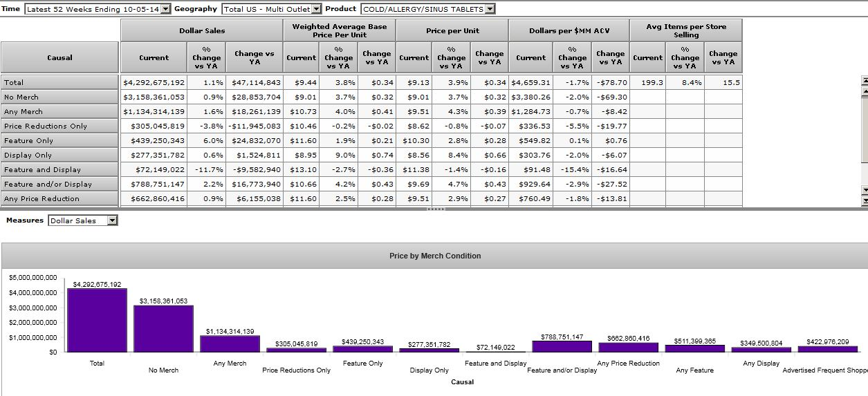Open the Time period dropdown
Screen dimensions: 868x396
[x=165, y=9]
